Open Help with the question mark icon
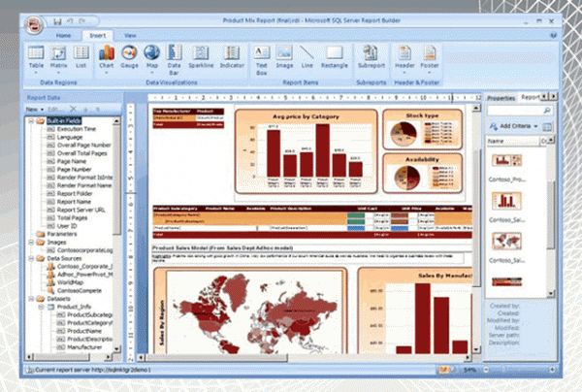This screenshot has height=392, width=582. (553, 35)
